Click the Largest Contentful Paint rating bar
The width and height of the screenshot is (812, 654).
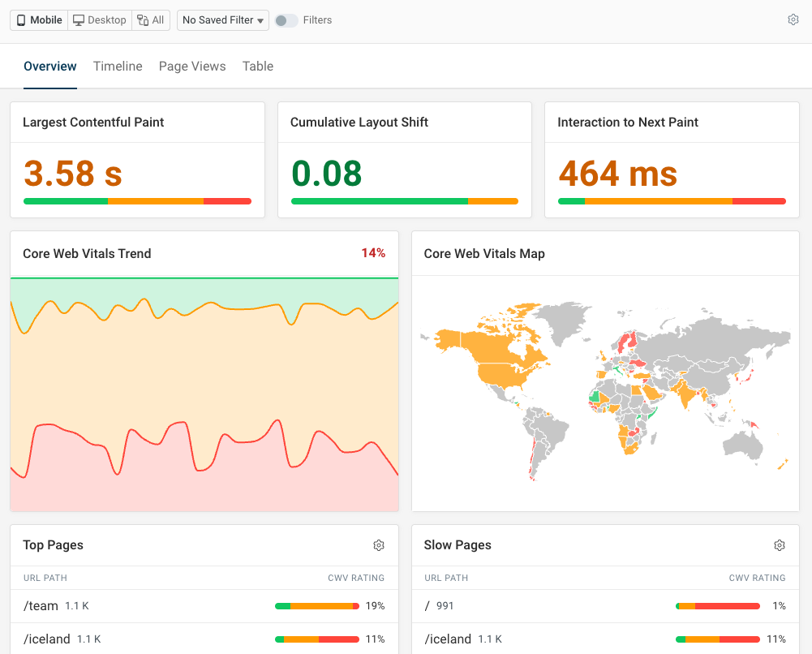[x=137, y=200]
